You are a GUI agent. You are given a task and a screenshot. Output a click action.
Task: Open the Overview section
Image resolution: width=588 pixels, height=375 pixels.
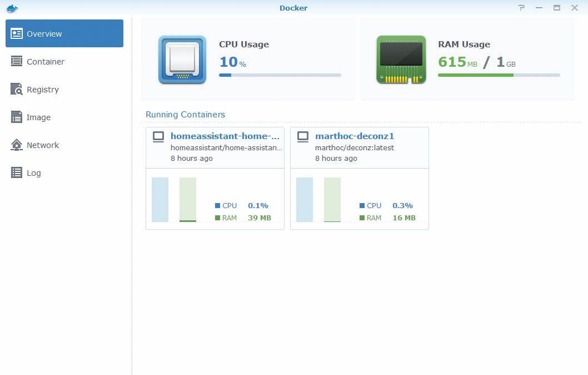(x=64, y=33)
